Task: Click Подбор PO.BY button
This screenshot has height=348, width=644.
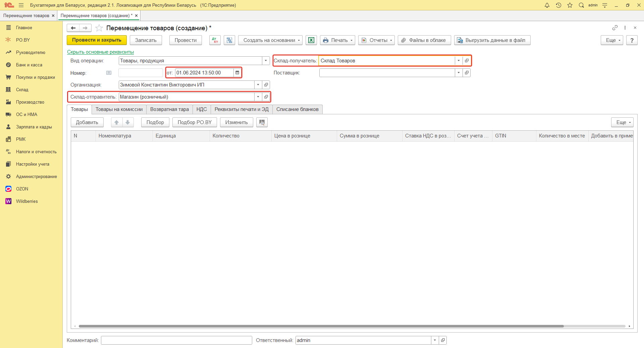Action: pyautogui.click(x=195, y=122)
